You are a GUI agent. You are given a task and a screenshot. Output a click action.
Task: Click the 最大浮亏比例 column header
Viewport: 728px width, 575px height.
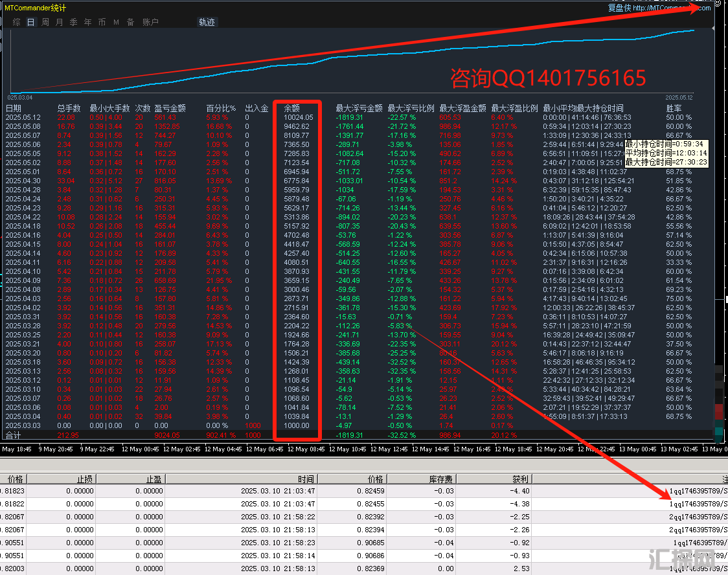(411, 108)
